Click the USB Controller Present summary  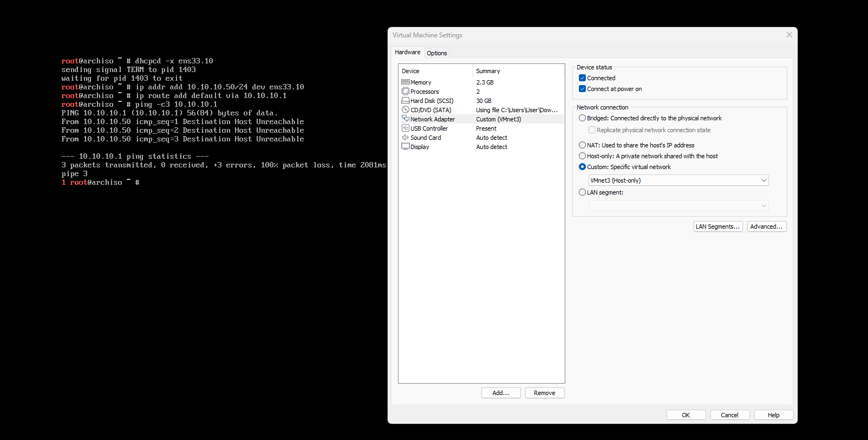[486, 128]
